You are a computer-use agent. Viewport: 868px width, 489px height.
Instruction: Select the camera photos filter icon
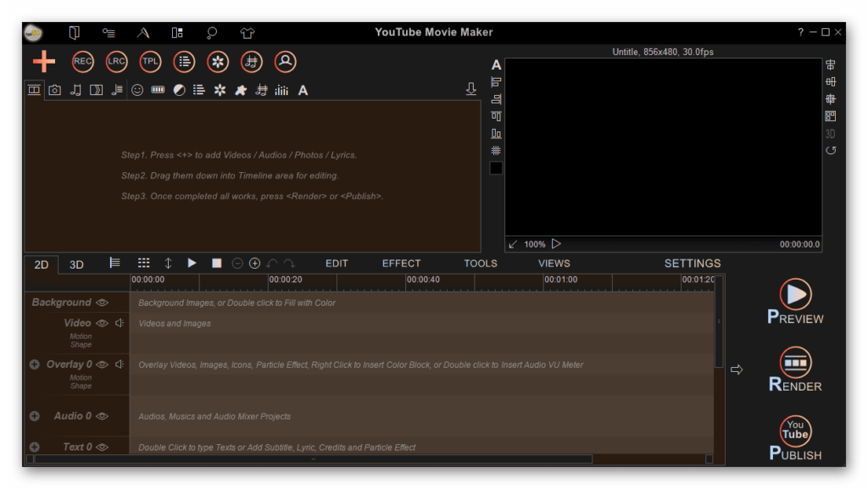[x=54, y=90]
